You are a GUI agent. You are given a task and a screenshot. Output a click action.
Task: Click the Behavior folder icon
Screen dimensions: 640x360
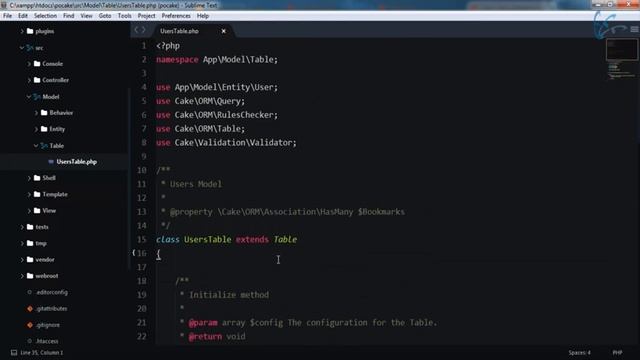click(x=44, y=113)
